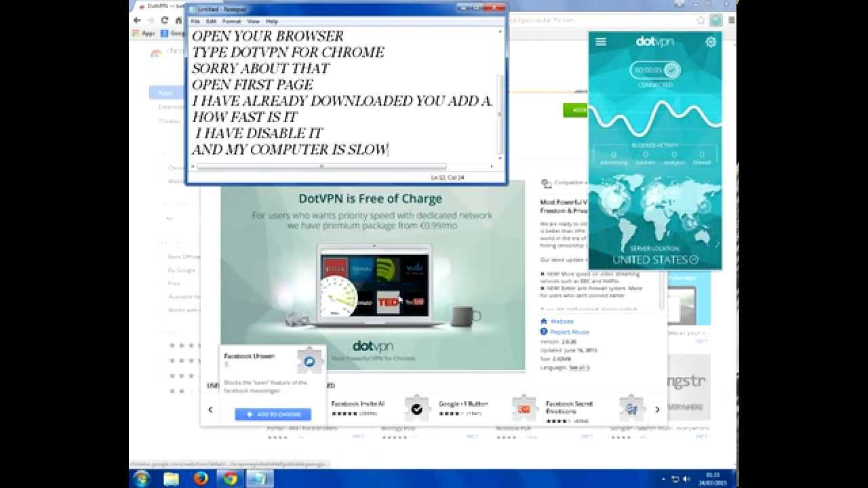Open Notepad File menu
This screenshot has width=868, height=488.
195,22
